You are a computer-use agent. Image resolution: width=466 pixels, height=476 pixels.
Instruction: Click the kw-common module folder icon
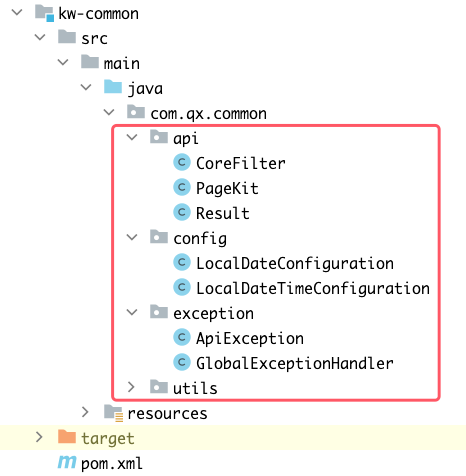click(x=44, y=13)
